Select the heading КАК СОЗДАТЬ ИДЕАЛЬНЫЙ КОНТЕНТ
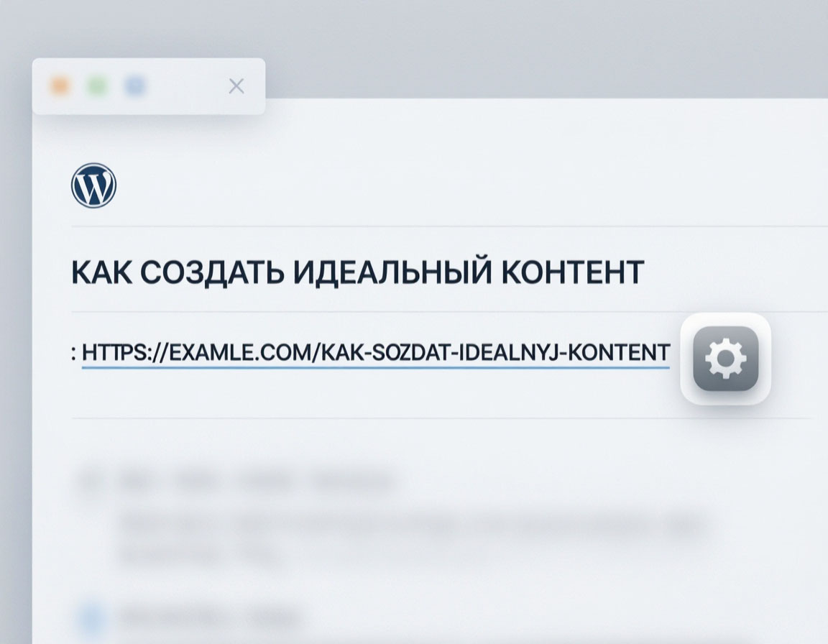828x644 pixels. pos(357,272)
